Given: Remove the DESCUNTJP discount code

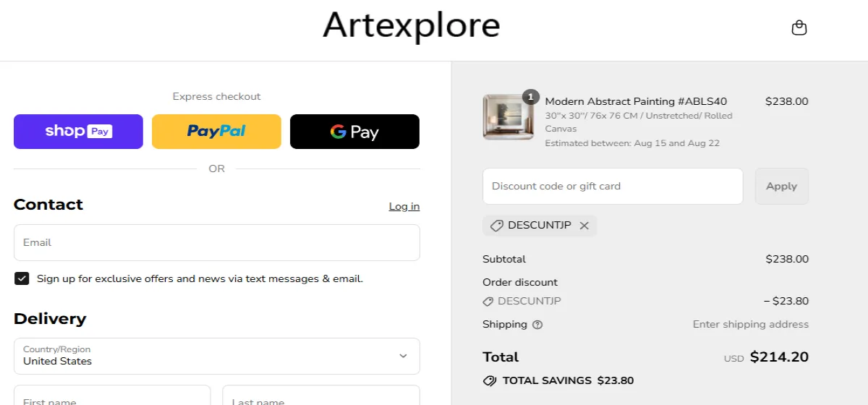Looking at the screenshot, I should pos(584,226).
